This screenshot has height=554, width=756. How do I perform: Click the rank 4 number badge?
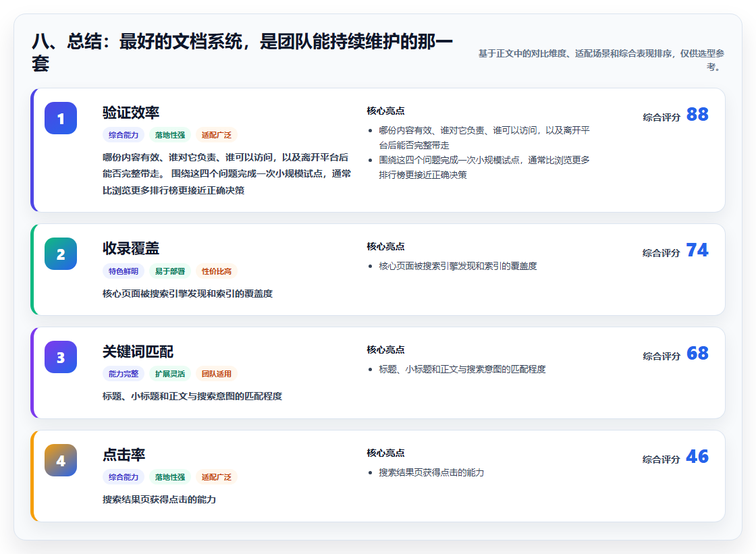[61, 460]
